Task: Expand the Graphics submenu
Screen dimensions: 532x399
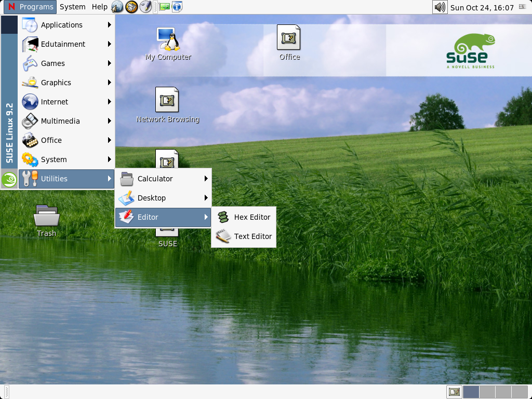Action: (x=66, y=83)
